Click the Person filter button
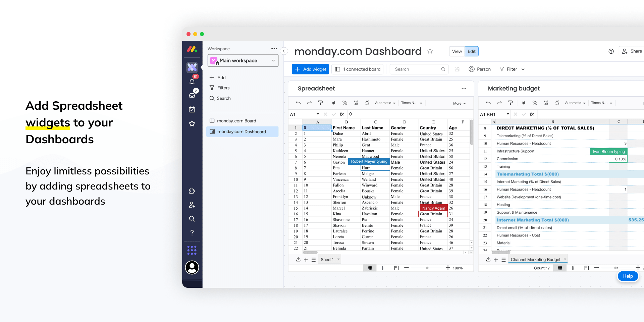 pyautogui.click(x=480, y=69)
